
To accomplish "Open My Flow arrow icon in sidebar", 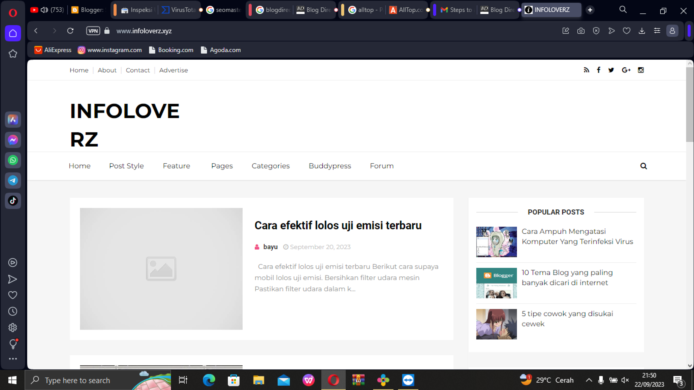I will [x=13, y=279].
